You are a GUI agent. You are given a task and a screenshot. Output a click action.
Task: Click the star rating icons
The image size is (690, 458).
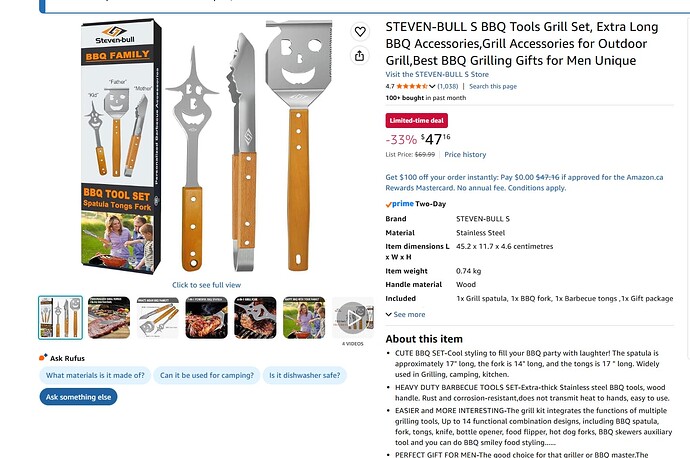(412, 86)
